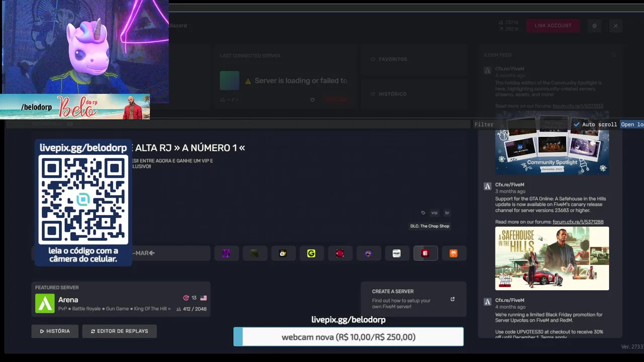Open the forum.cfx.re/t/5371288 link

pos(578,222)
